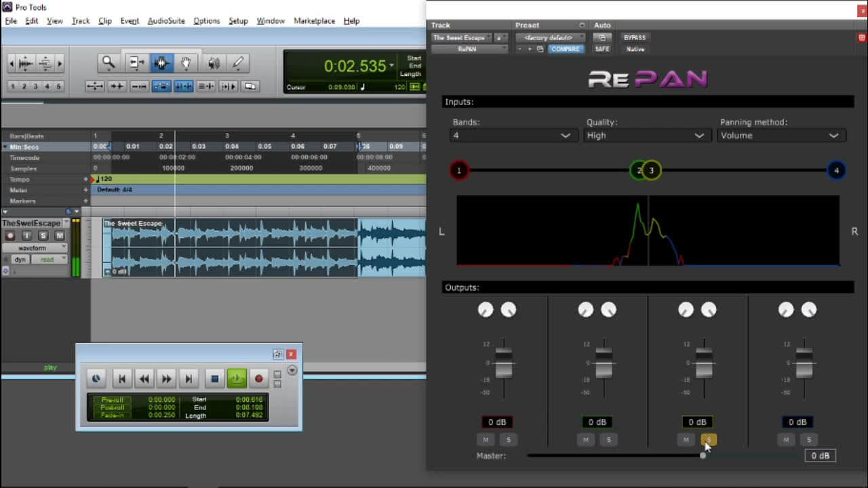Click the Master 0 dB value field
The image size is (868, 488).
[x=821, y=455]
